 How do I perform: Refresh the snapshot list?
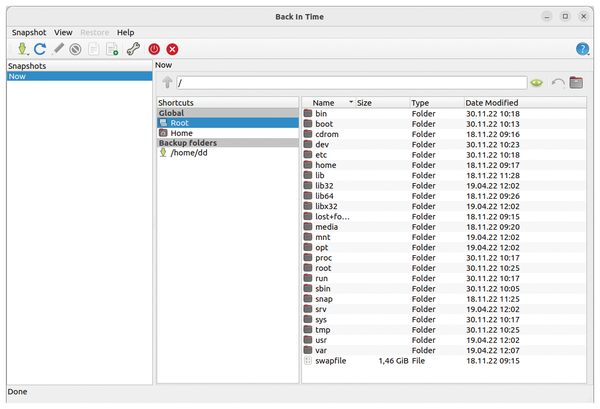(x=40, y=48)
